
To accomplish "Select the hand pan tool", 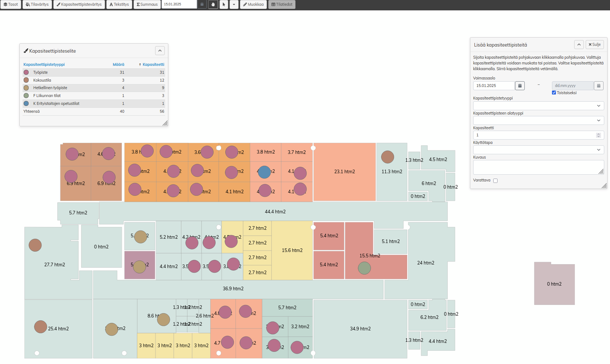I will tap(213, 4).
